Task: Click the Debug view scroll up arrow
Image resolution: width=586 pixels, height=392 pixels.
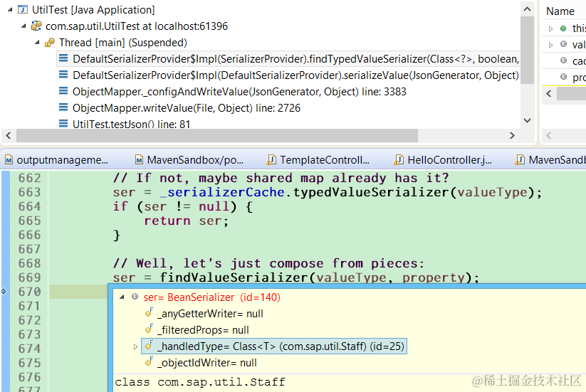Action: 528,9
